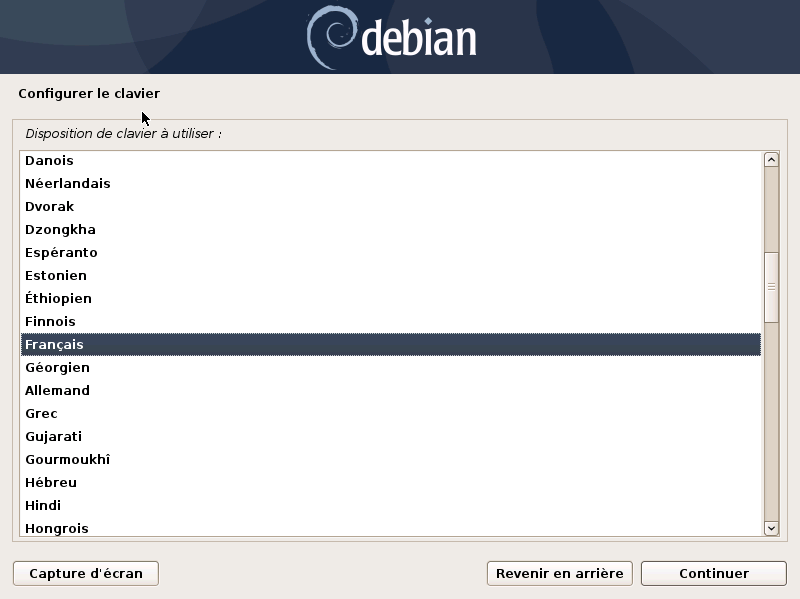Click the Continuer button
800x599 pixels.
coord(713,573)
